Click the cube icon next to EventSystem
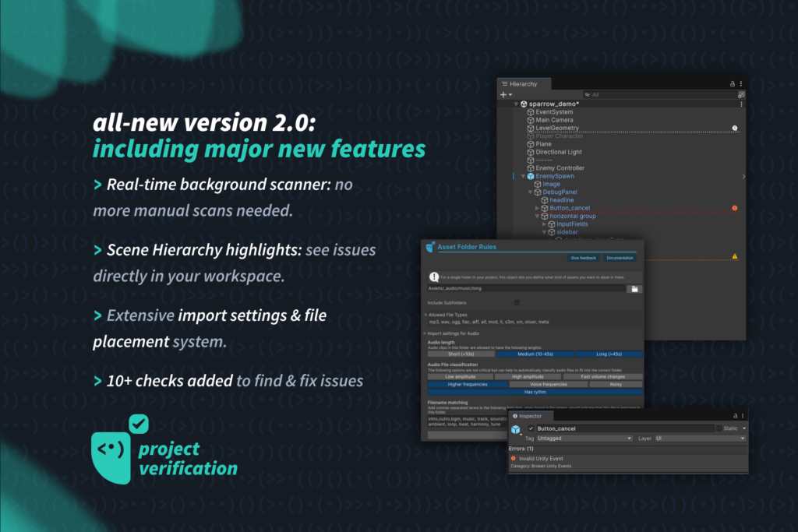The width and height of the screenshot is (798, 532). coord(530,112)
